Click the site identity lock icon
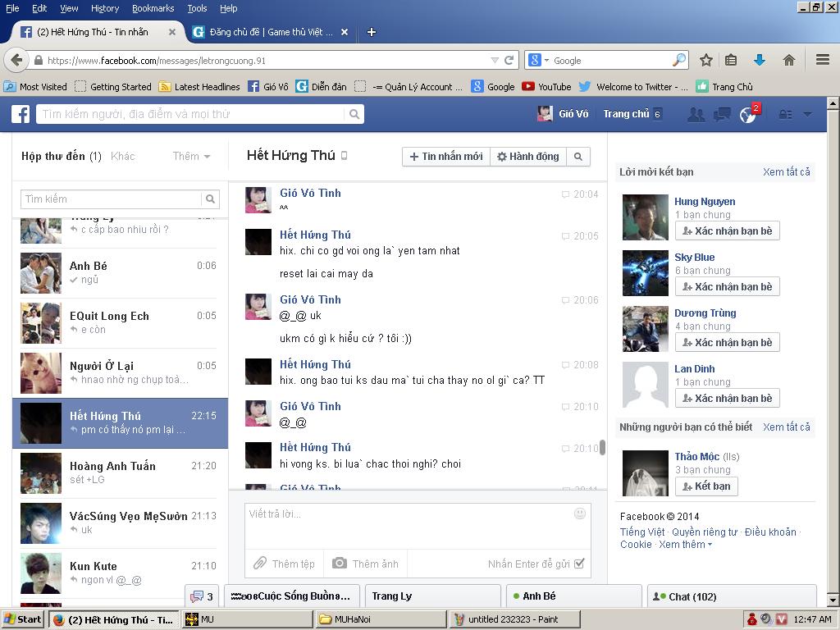Viewport: 840px width, 630px height. tap(39, 61)
